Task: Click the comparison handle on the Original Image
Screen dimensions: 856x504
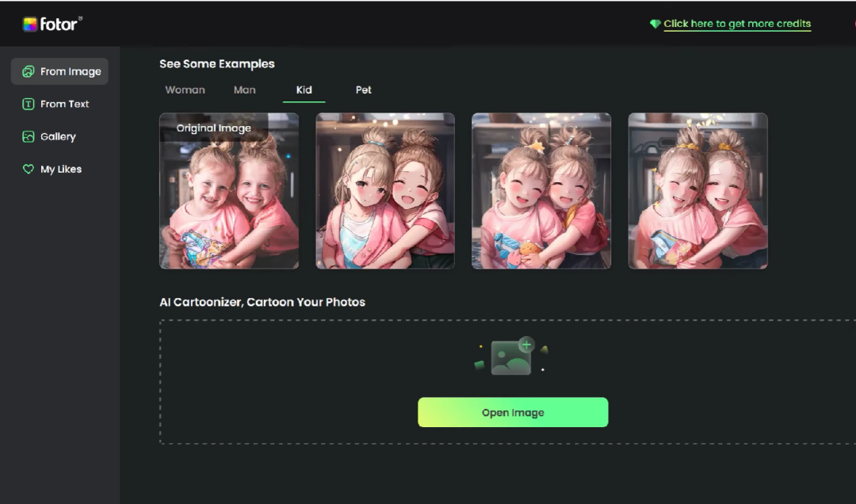Action: point(292,185)
